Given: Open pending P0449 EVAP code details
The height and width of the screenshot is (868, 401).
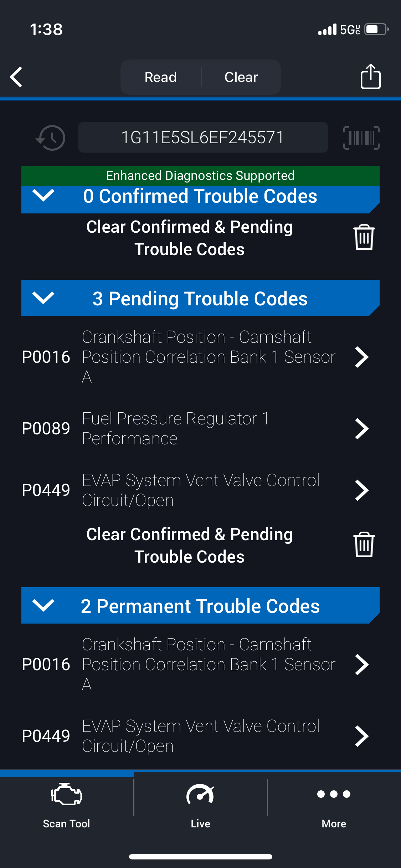Looking at the screenshot, I should click(361, 490).
